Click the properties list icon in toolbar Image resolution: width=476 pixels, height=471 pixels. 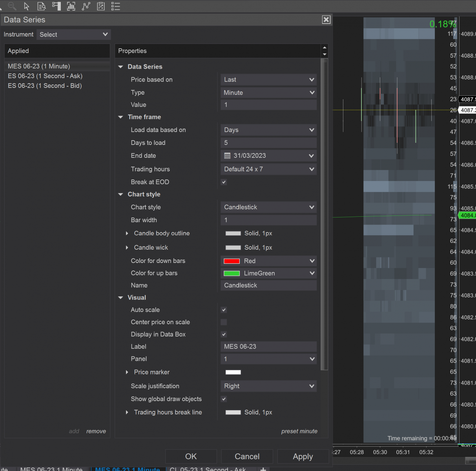[x=115, y=6]
